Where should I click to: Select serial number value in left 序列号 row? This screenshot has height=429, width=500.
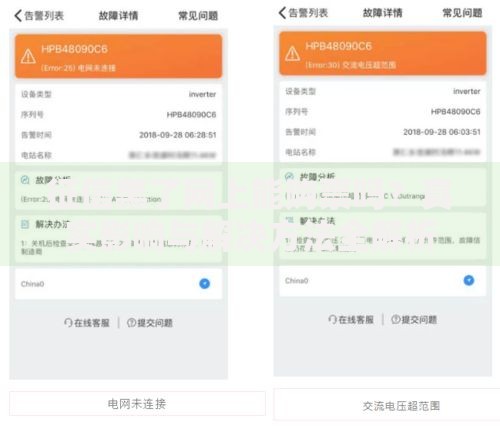(191, 115)
